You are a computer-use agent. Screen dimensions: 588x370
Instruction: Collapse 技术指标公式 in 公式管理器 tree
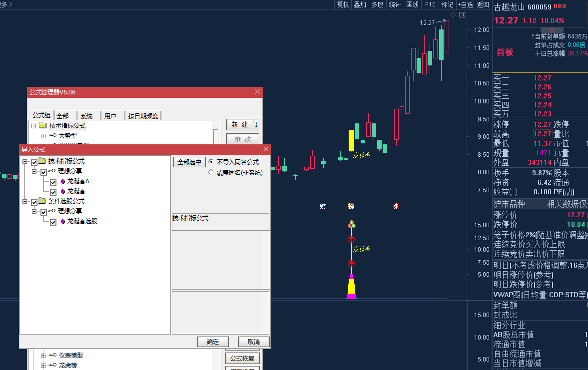(x=34, y=126)
